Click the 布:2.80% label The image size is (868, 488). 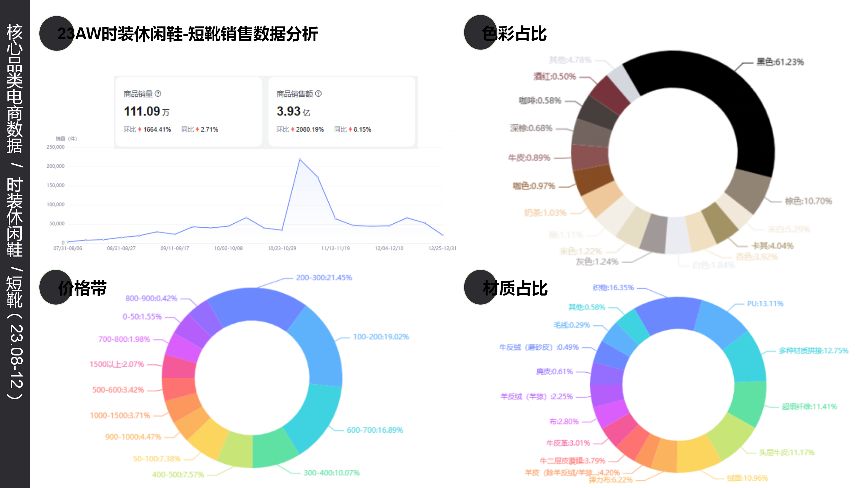564,422
